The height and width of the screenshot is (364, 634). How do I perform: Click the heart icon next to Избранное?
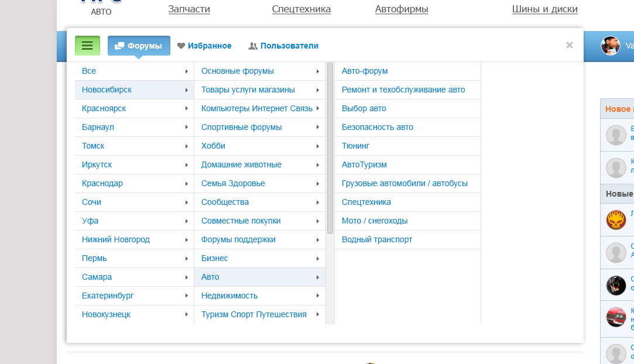(x=181, y=46)
